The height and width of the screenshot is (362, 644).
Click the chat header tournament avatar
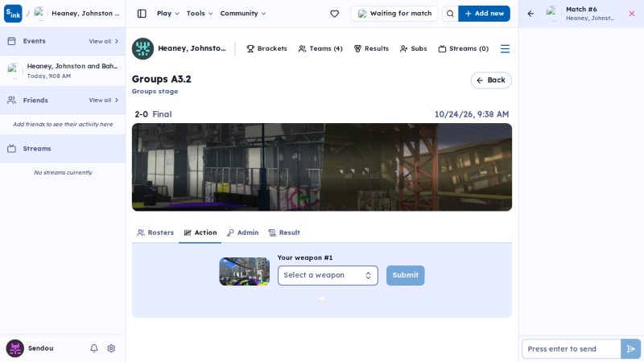coord(551,14)
